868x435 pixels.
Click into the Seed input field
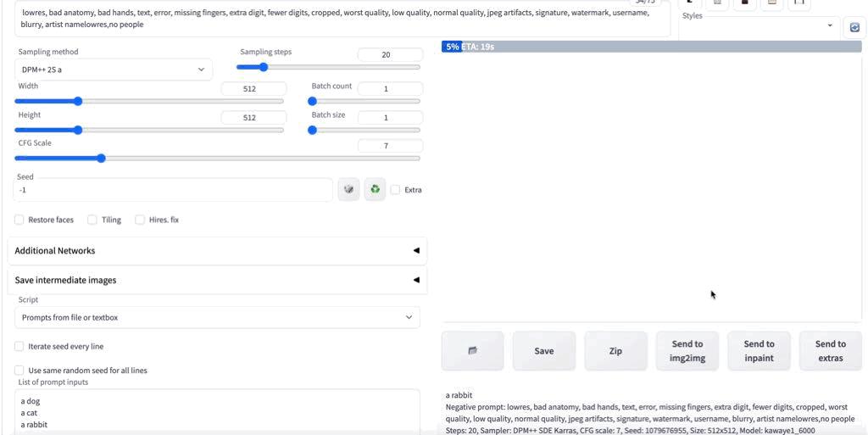(x=173, y=190)
